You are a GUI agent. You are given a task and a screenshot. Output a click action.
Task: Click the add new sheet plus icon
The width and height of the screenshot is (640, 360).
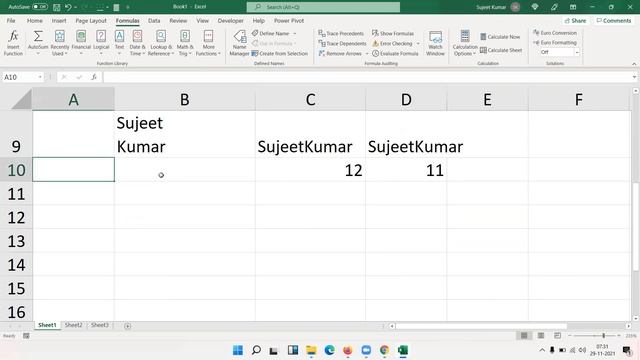127,326
